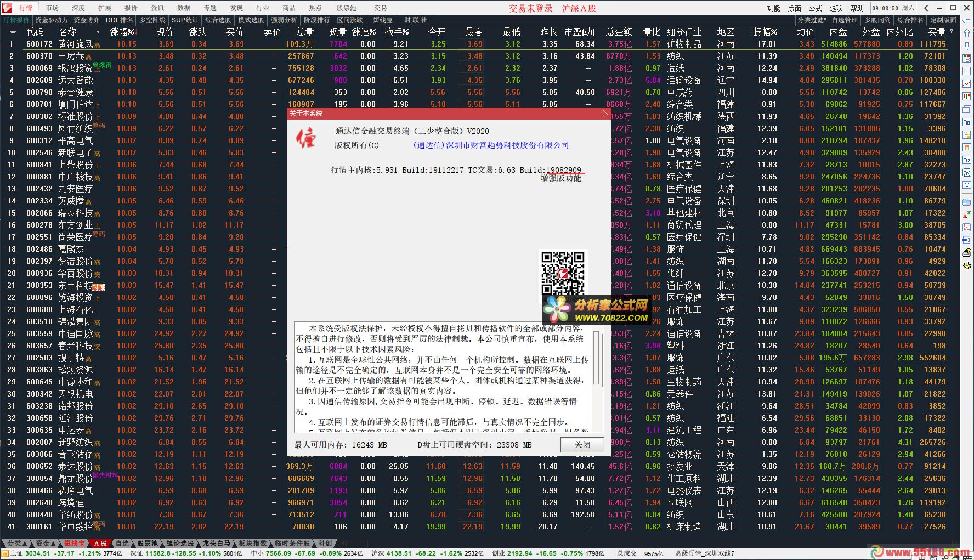Viewport: 974px width, 560px height.
Task: Open the candlestick K-line chart icon
Action: 966,96
